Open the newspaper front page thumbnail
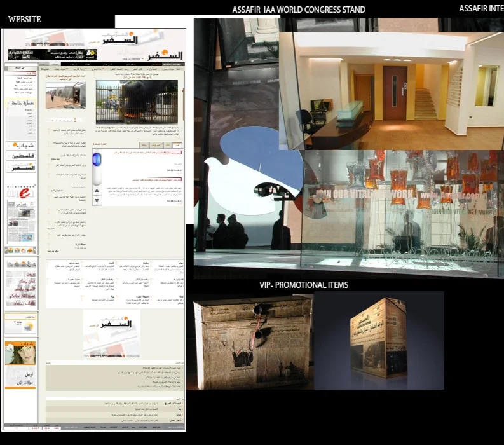Image resolution: width=504 pixels, height=445 pixels. coord(21,222)
